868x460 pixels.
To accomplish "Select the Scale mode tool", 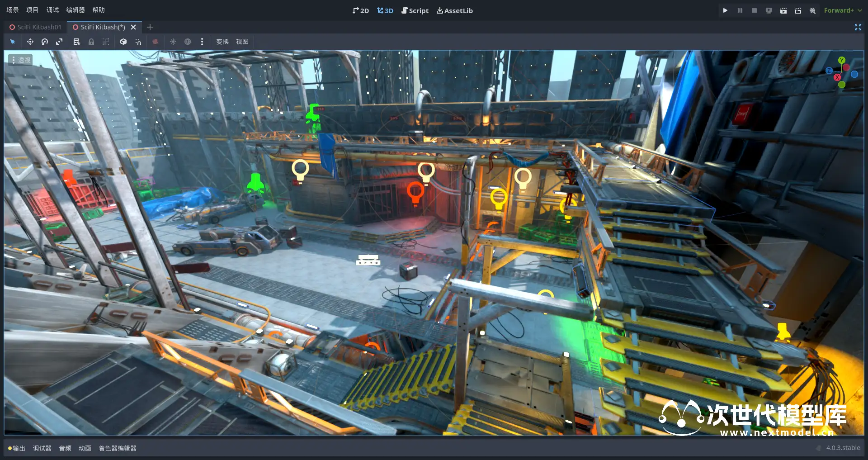I will pyautogui.click(x=59, y=42).
